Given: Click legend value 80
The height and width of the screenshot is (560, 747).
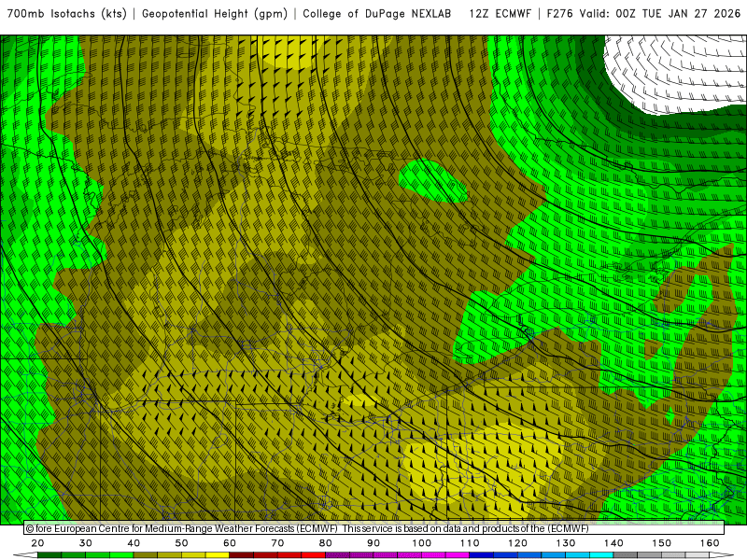Looking at the screenshot, I should (x=325, y=543).
